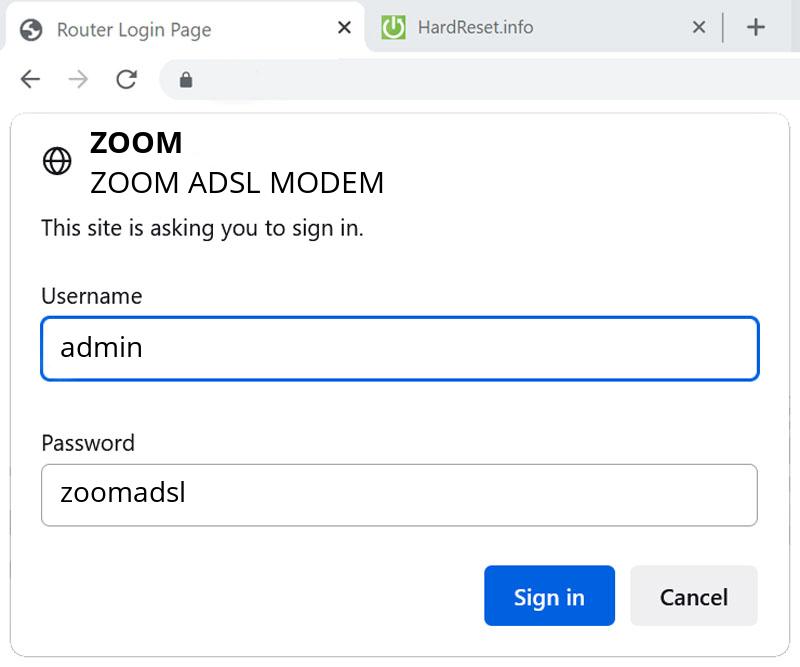Click the globe icon beside the ZOOM heading
This screenshot has height=667, width=800.
[x=57, y=161]
